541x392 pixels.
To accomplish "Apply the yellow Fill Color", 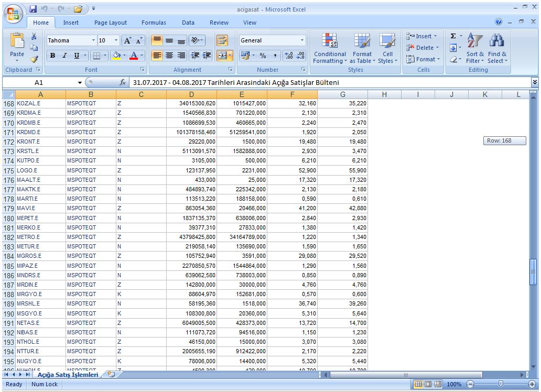I will [x=116, y=55].
